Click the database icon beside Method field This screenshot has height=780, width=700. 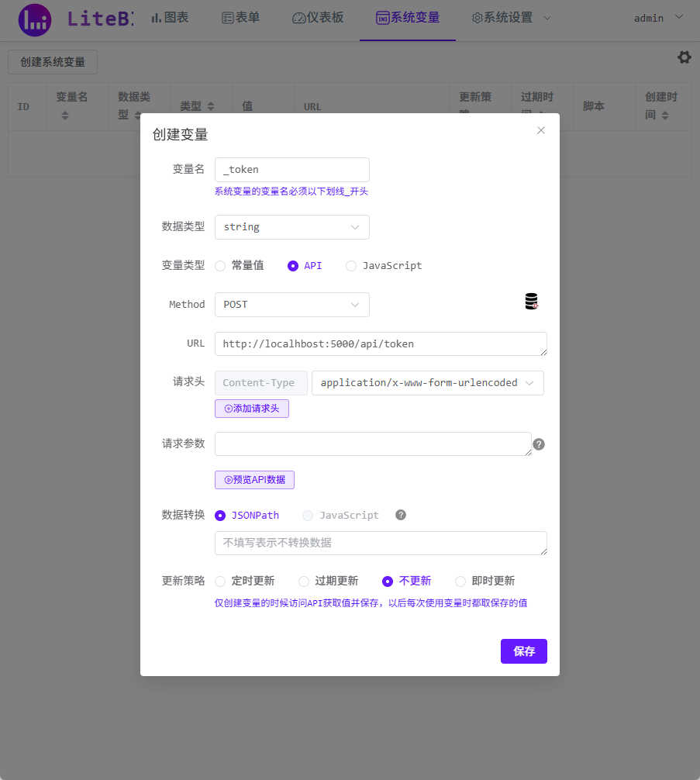(x=530, y=301)
